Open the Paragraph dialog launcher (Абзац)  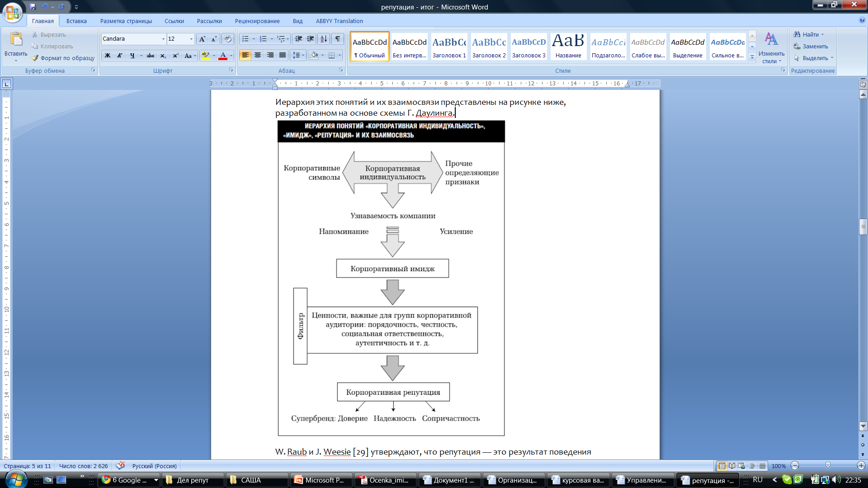(341, 70)
